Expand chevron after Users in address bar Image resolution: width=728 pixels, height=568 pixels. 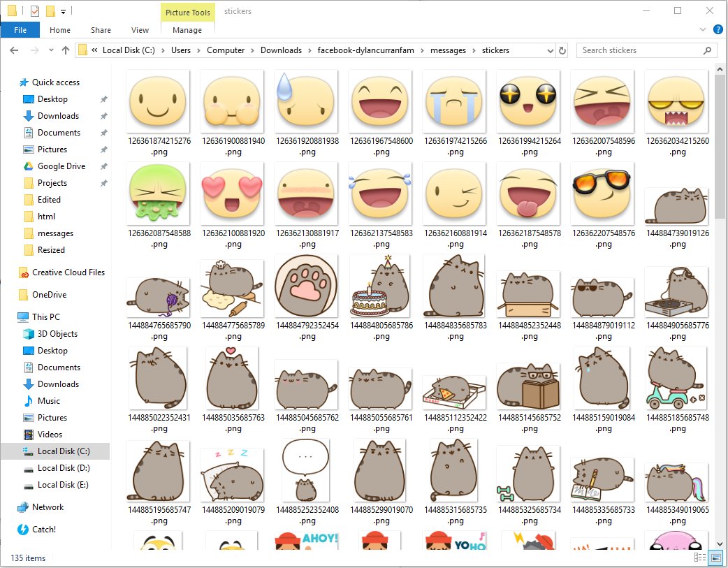click(x=198, y=50)
